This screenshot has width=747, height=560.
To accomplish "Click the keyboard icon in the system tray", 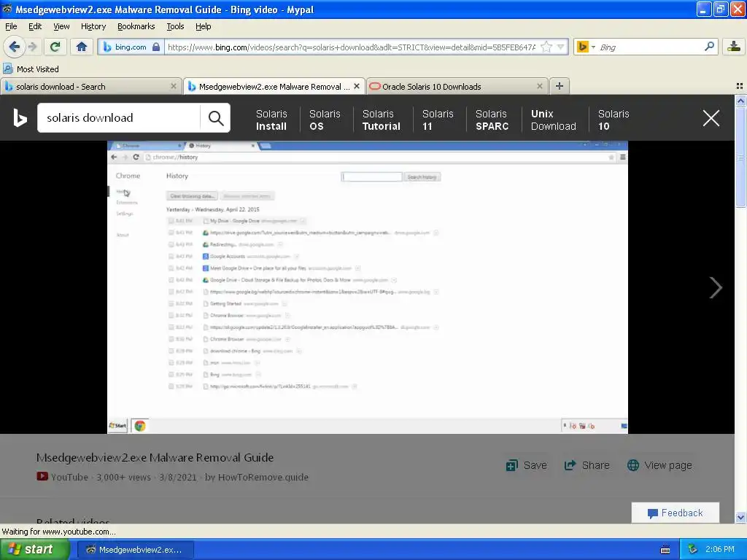I will [x=665, y=550].
